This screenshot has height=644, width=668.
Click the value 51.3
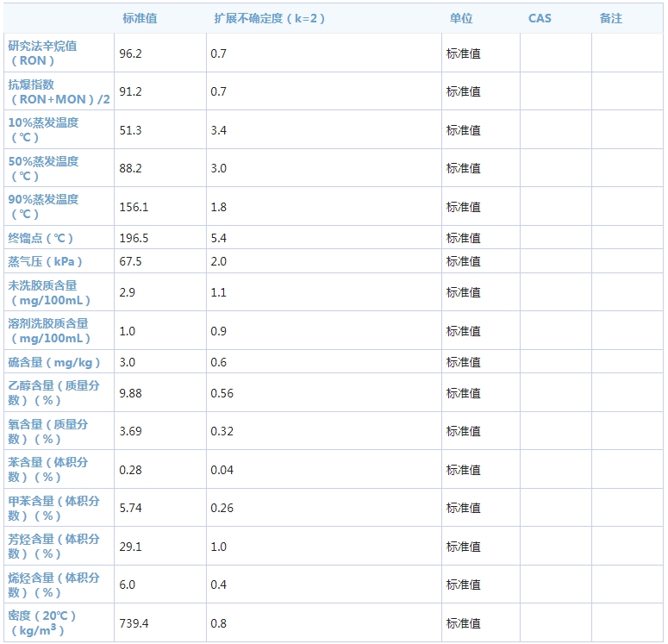130,130
